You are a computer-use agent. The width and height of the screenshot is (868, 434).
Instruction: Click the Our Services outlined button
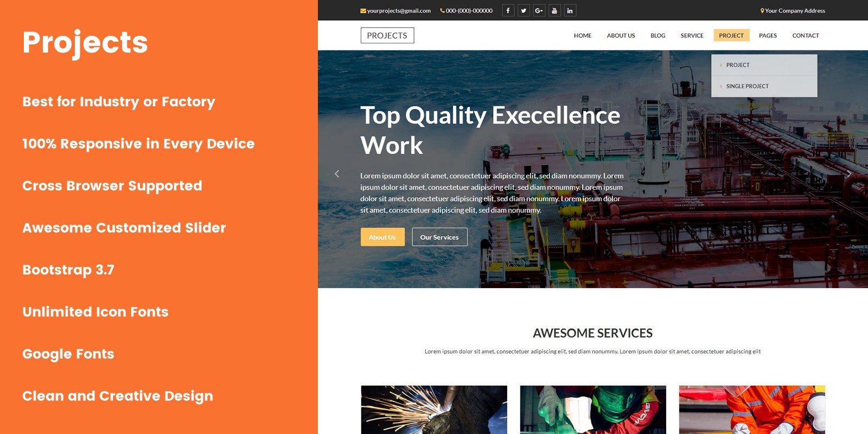point(439,237)
